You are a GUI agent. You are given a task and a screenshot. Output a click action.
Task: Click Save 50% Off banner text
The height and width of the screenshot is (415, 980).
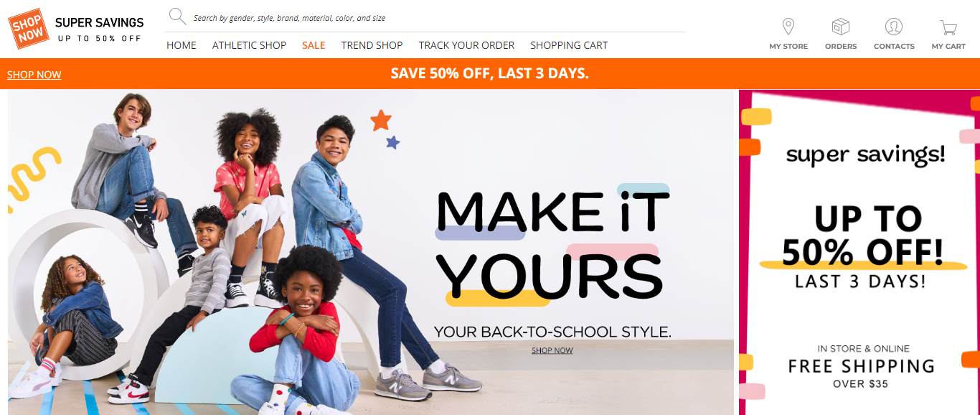pyautogui.click(x=490, y=73)
